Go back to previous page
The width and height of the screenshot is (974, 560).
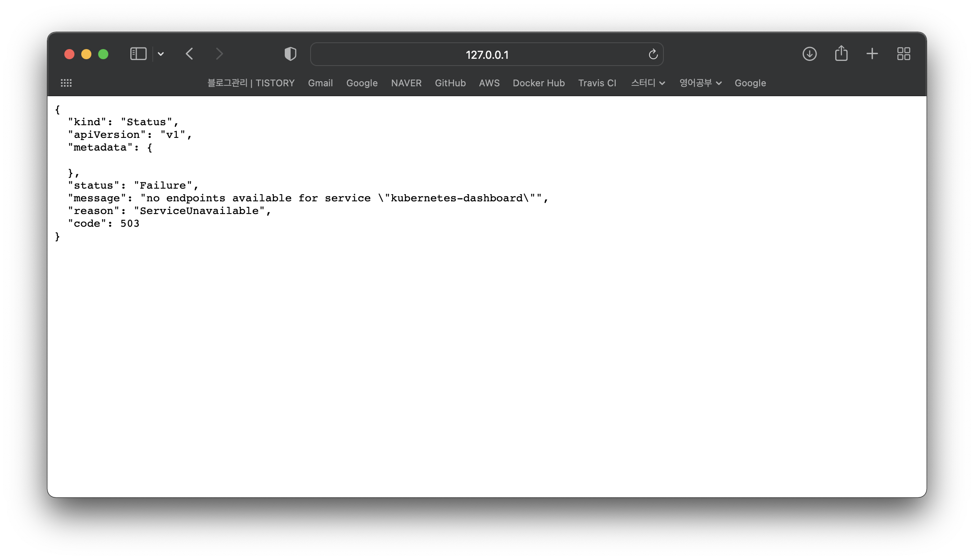[x=189, y=54]
